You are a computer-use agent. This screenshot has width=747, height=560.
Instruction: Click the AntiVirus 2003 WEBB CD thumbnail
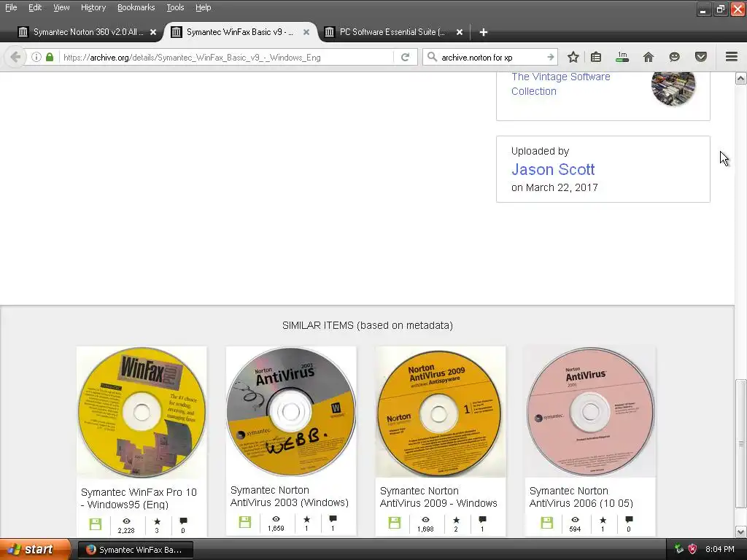tap(290, 411)
